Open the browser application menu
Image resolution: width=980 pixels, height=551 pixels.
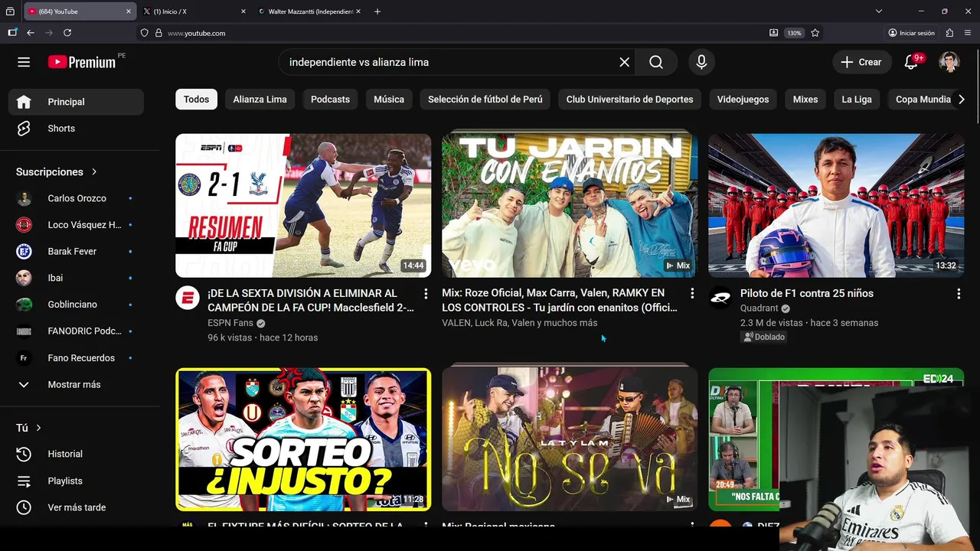(968, 33)
